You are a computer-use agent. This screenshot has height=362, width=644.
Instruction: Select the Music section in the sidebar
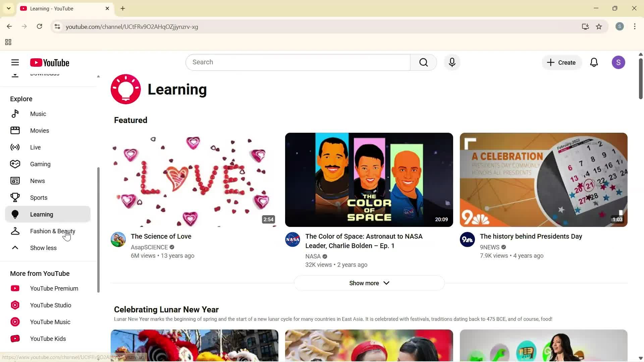38,114
